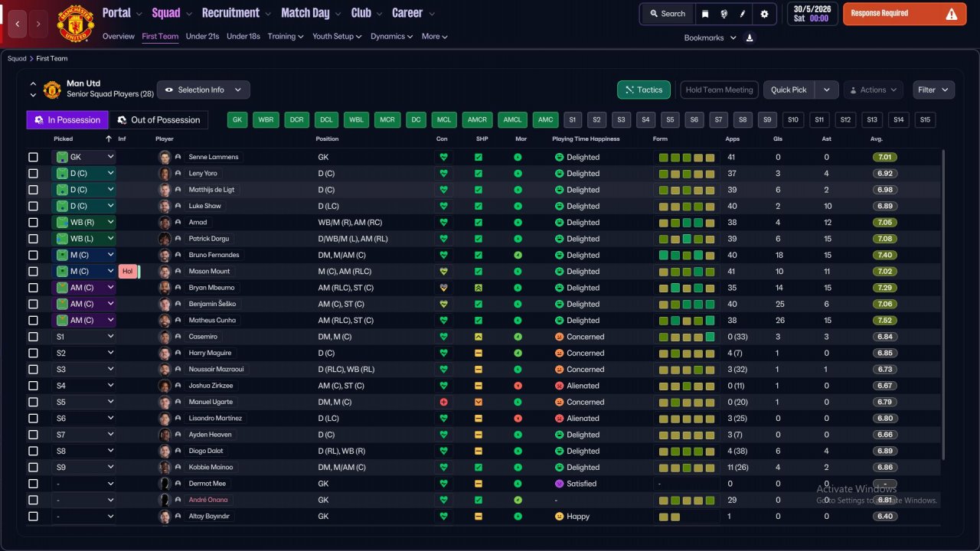Click the Squad breadcrumb link
The height and width of the screenshot is (551, 980).
pos(17,59)
